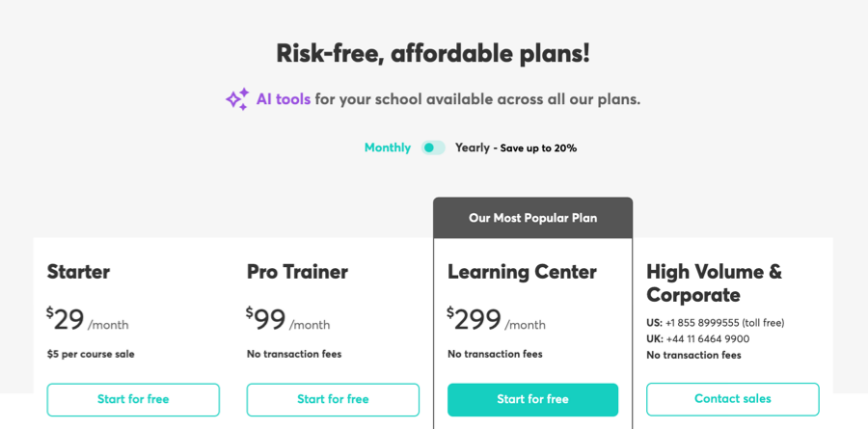Select the Starter plan heading
The height and width of the screenshot is (429, 868).
coord(78,272)
